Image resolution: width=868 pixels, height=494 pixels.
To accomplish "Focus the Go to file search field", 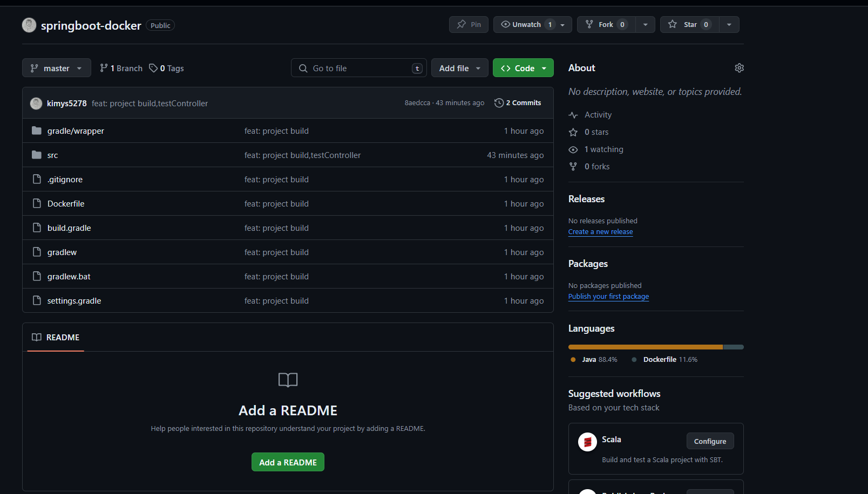I will pyautogui.click(x=359, y=68).
